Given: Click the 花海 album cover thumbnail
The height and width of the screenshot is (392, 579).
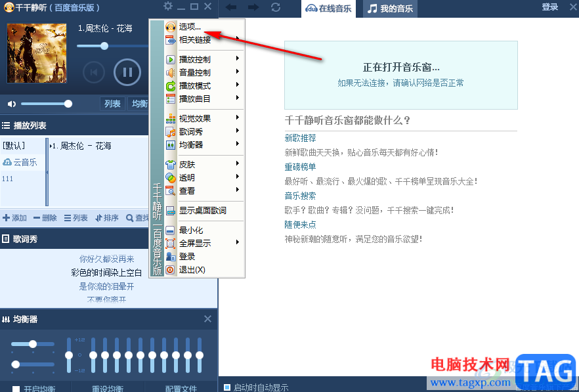Looking at the screenshot, I should [x=37, y=53].
